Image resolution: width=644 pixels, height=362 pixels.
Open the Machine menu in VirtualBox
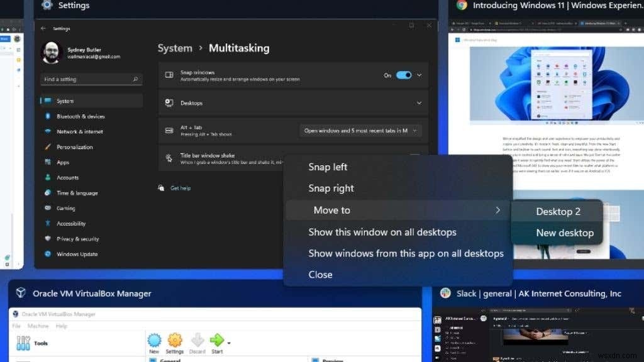[x=38, y=326]
